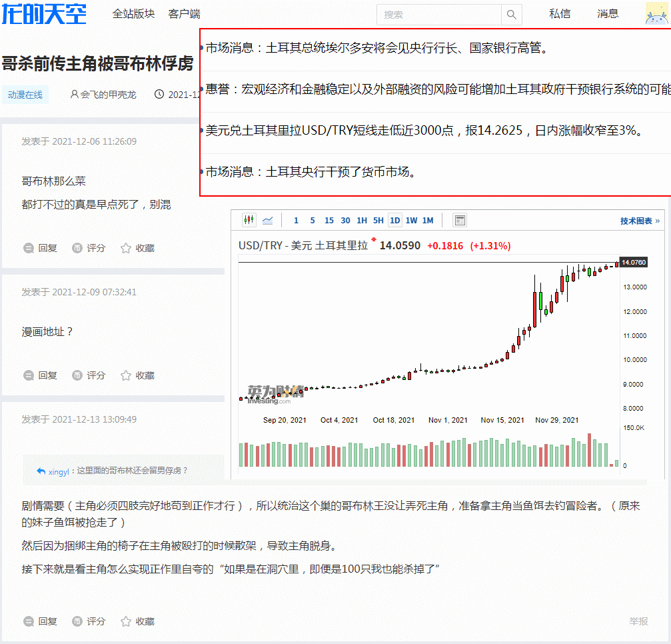The width and height of the screenshot is (671, 644).
Task: Click the Sep 20, 2021 date label on chart
Action: click(285, 420)
